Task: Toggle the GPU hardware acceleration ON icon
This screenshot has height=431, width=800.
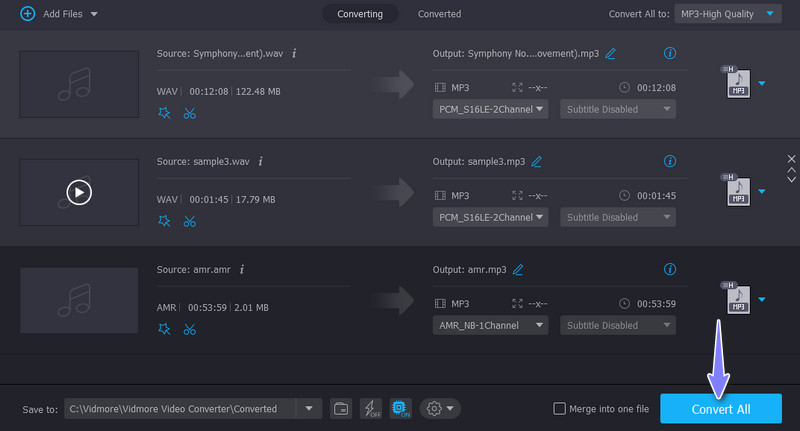Action: [400, 408]
